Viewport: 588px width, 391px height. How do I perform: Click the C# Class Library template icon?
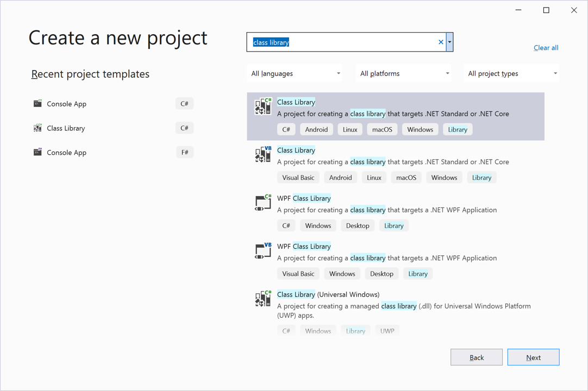click(263, 106)
